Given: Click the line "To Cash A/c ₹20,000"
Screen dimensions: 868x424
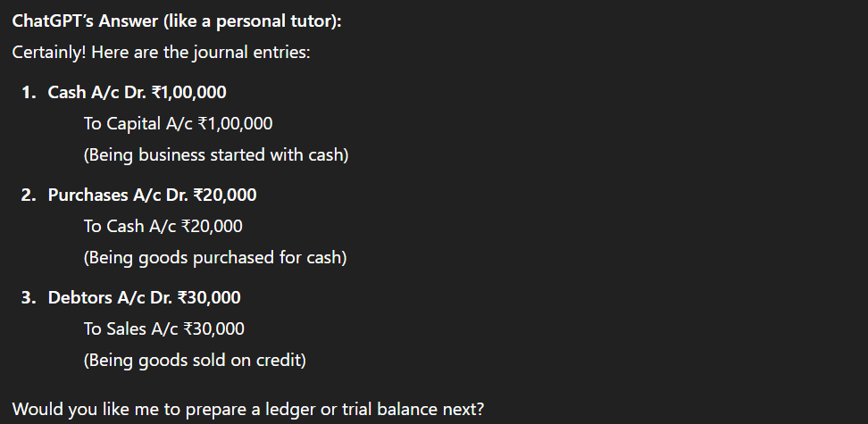Looking at the screenshot, I should tap(163, 227).
